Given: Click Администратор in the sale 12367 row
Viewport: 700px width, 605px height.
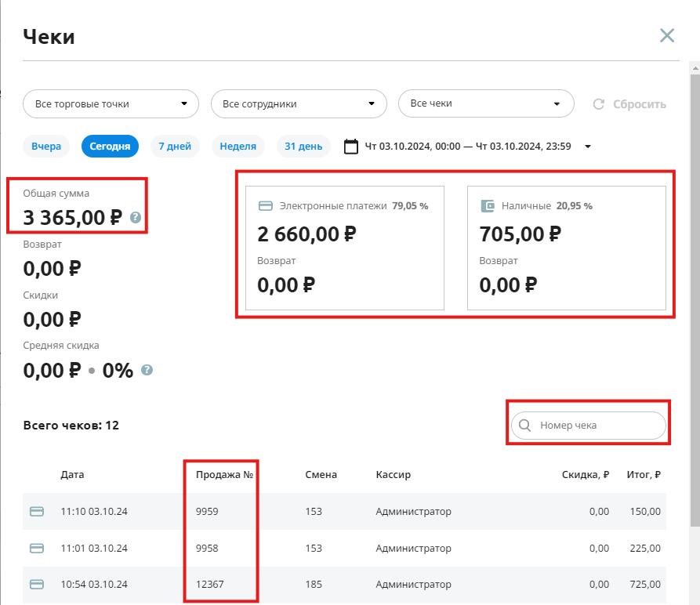Looking at the screenshot, I should [x=413, y=584].
